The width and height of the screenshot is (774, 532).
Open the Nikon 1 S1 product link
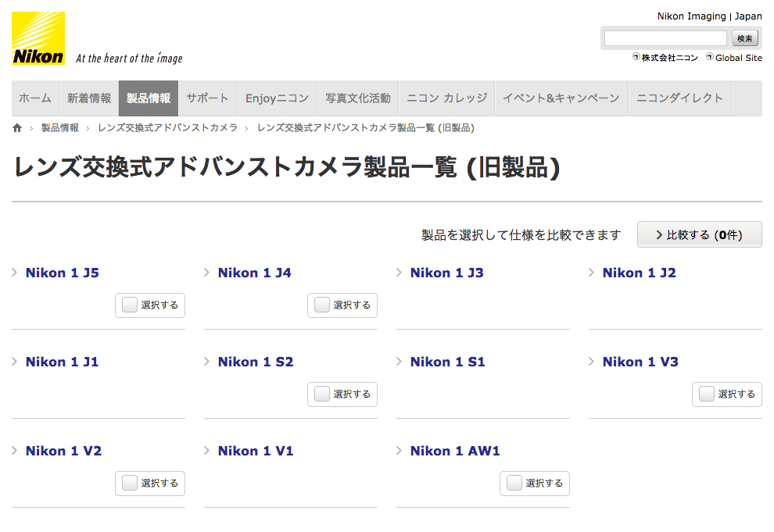pyautogui.click(x=448, y=362)
